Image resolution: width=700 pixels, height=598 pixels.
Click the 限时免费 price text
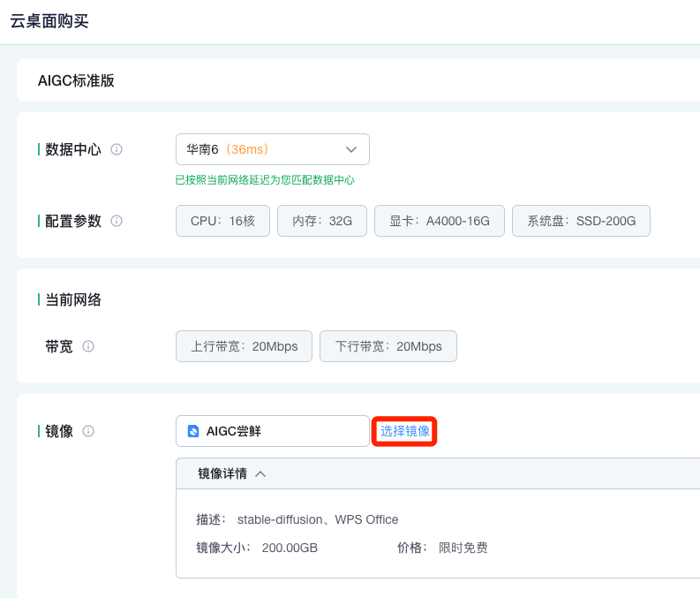coord(463,548)
